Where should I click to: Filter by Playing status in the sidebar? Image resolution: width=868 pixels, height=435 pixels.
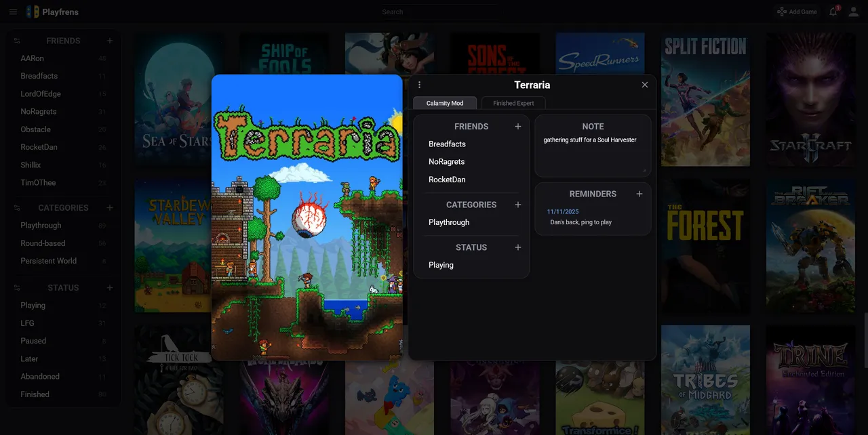[x=63, y=306]
